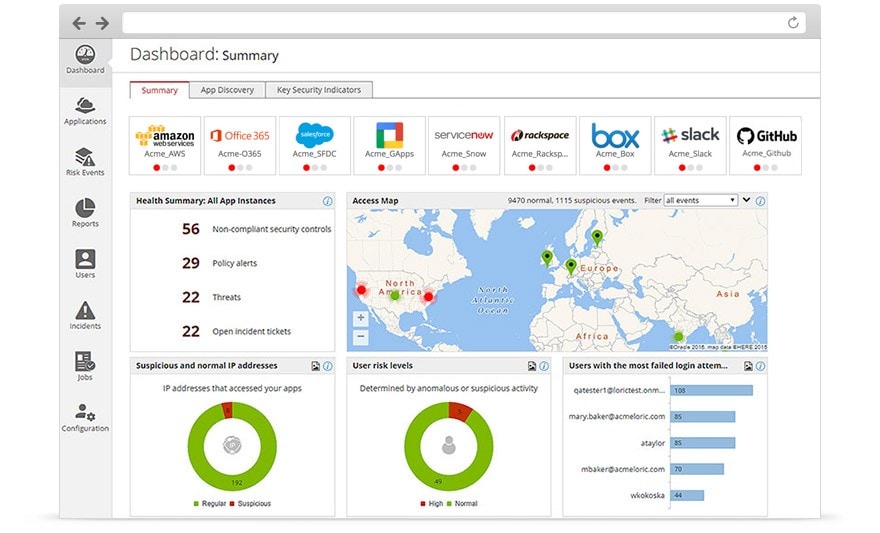
Task: Select the Acme_Racksp Rackspace tile
Action: pos(540,146)
